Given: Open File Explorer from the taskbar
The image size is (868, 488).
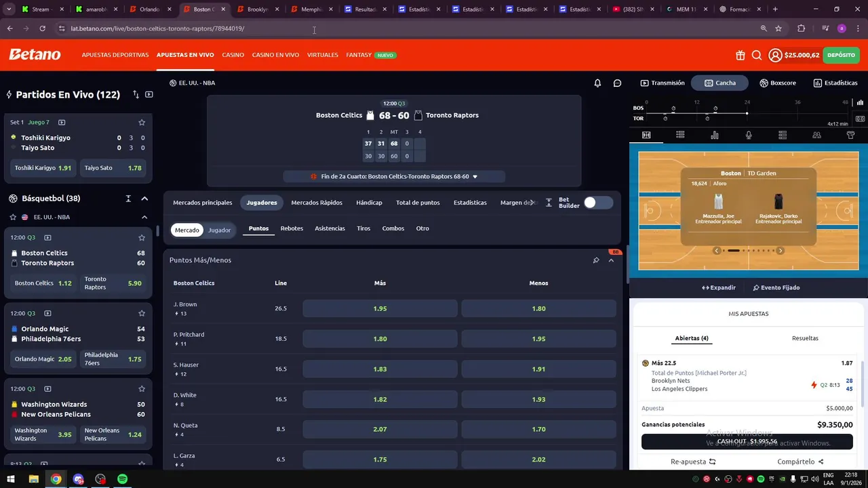Looking at the screenshot, I should pos(33,479).
